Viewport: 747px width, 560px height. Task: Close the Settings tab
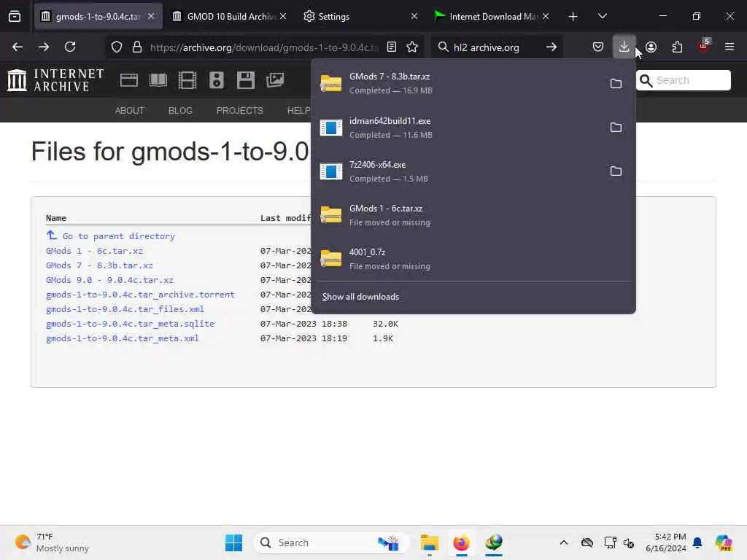(414, 16)
